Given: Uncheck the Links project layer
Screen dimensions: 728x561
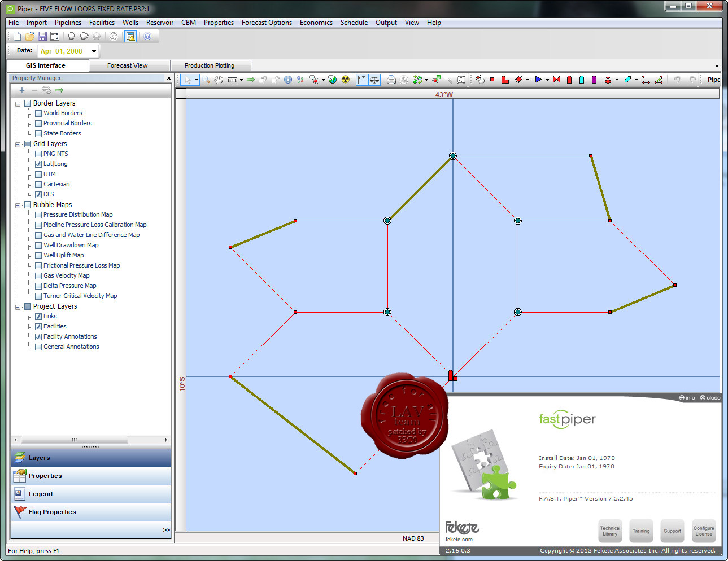Looking at the screenshot, I should (x=38, y=317).
